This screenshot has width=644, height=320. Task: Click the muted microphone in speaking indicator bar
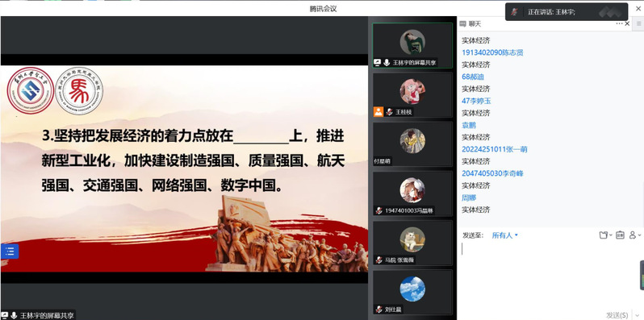(514, 12)
